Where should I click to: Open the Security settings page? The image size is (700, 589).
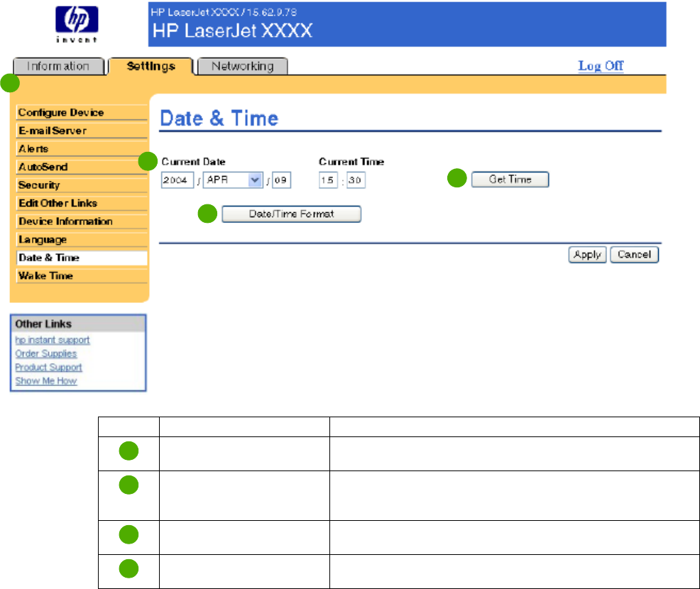point(40,185)
